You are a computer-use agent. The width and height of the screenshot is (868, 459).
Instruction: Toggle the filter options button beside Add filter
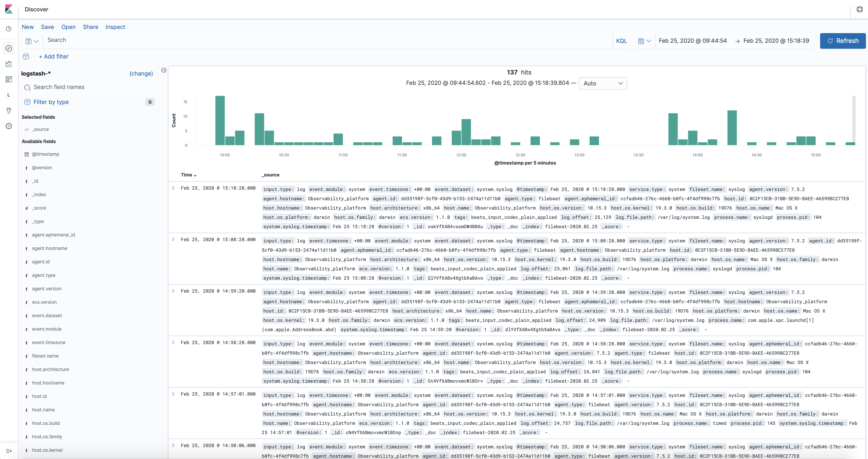pos(26,57)
